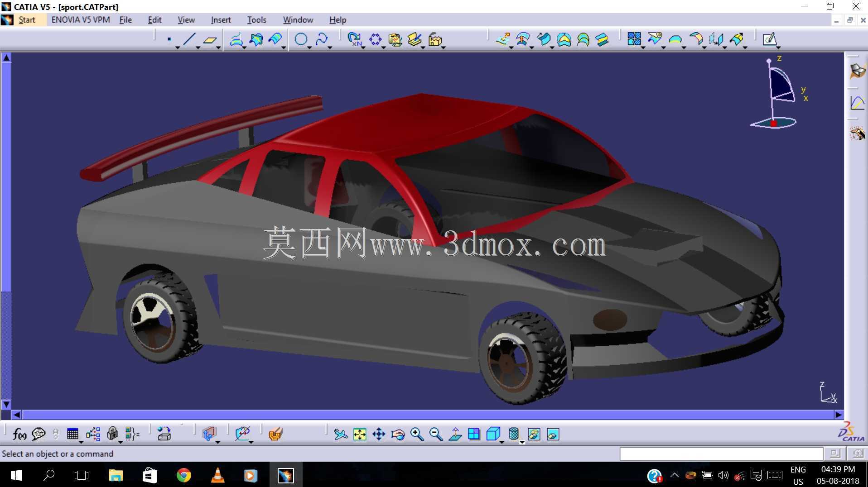Screen dimensions: 868x487
Task: Expand the Isometric View dropdown arrow
Action: point(502,442)
